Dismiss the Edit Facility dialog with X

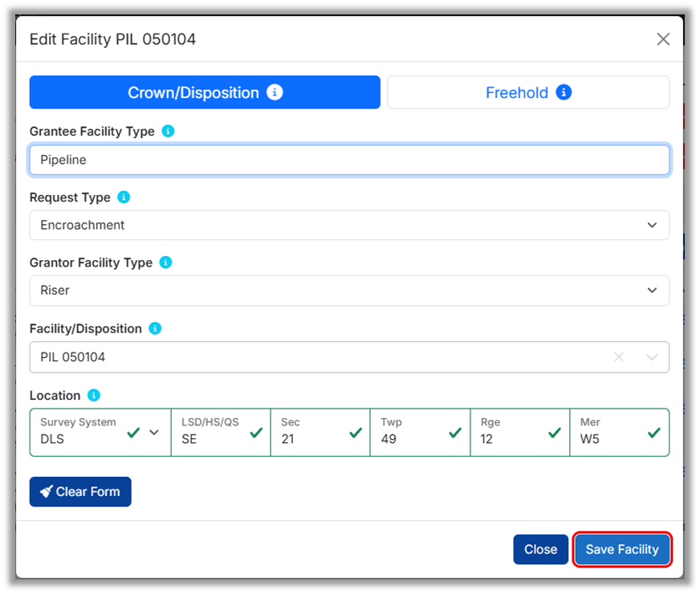[x=663, y=39]
